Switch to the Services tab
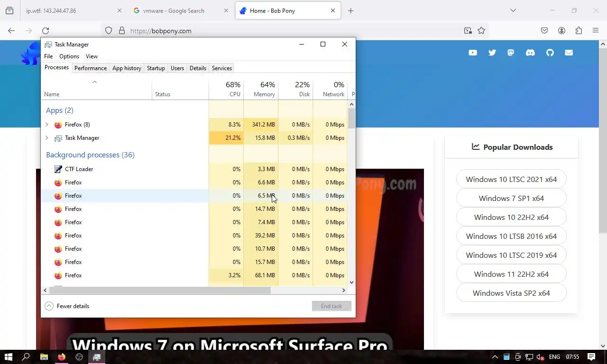607x364 pixels. [222, 68]
